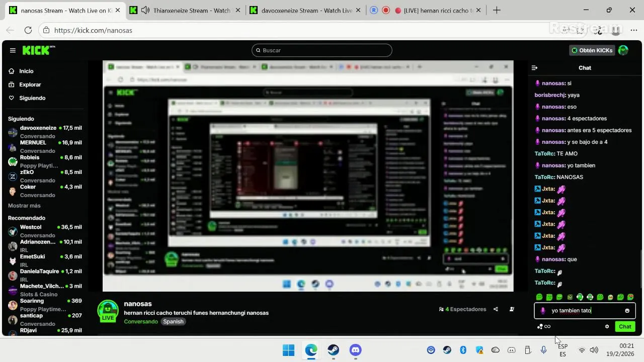Open the green profile avatar menu
The image size is (644, 362).
click(x=623, y=50)
